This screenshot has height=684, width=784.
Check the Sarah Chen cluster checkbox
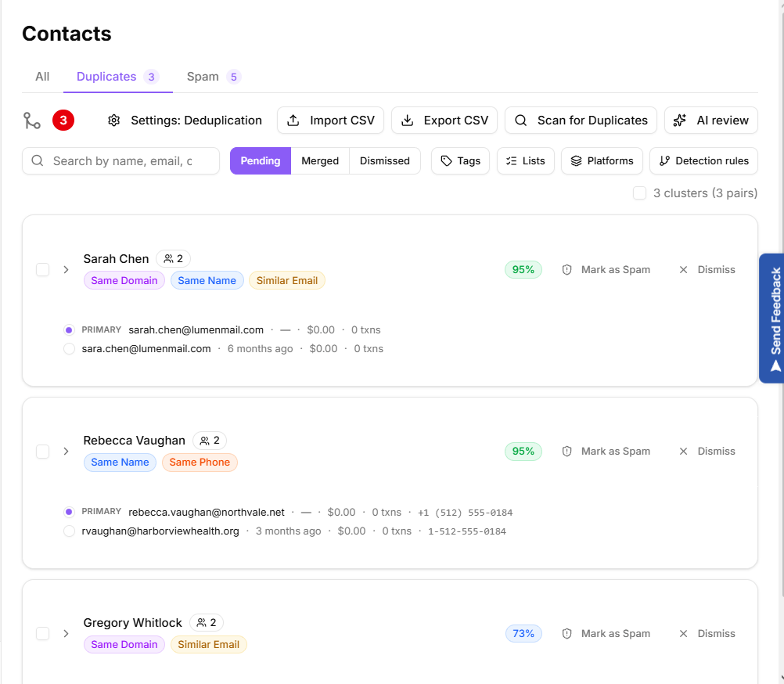point(43,270)
